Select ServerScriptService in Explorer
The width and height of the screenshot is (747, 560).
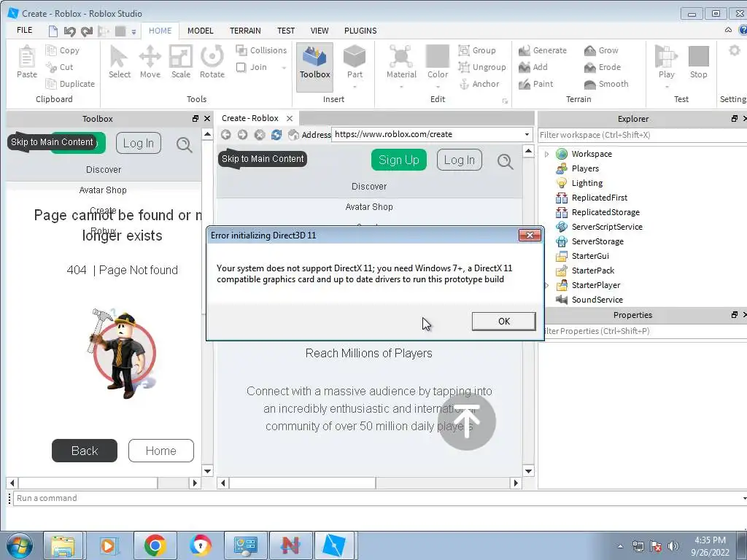[x=607, y=227]
